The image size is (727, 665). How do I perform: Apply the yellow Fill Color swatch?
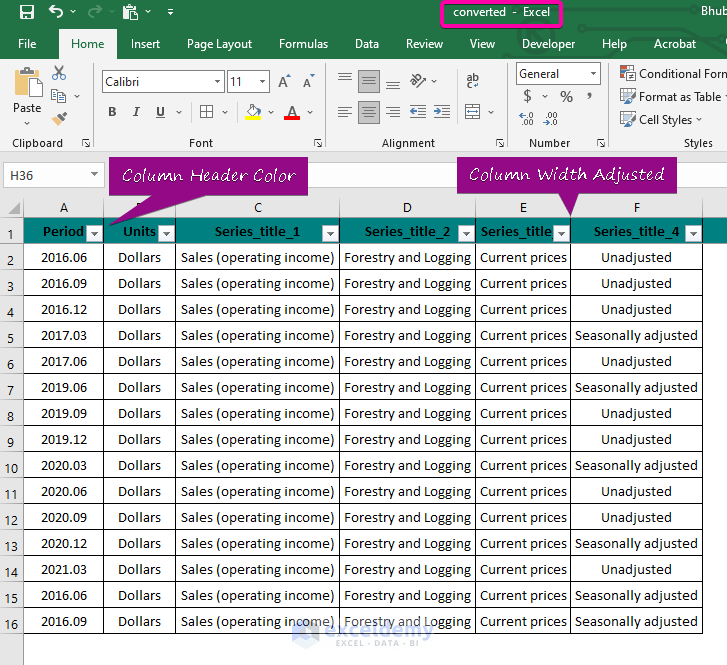coord(254,112)
